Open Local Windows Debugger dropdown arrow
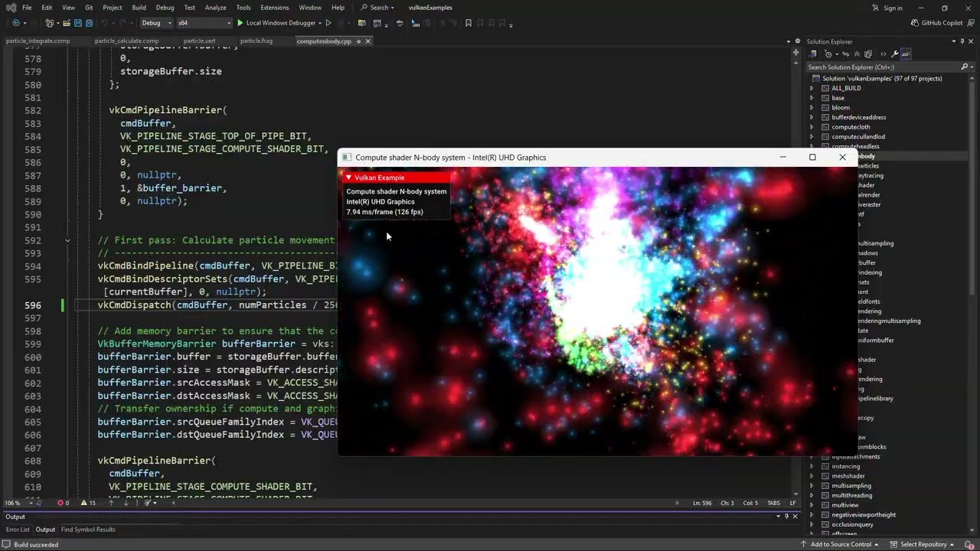Image resolution: width=980 pixels, height=551 pixels. pos(320,23)
